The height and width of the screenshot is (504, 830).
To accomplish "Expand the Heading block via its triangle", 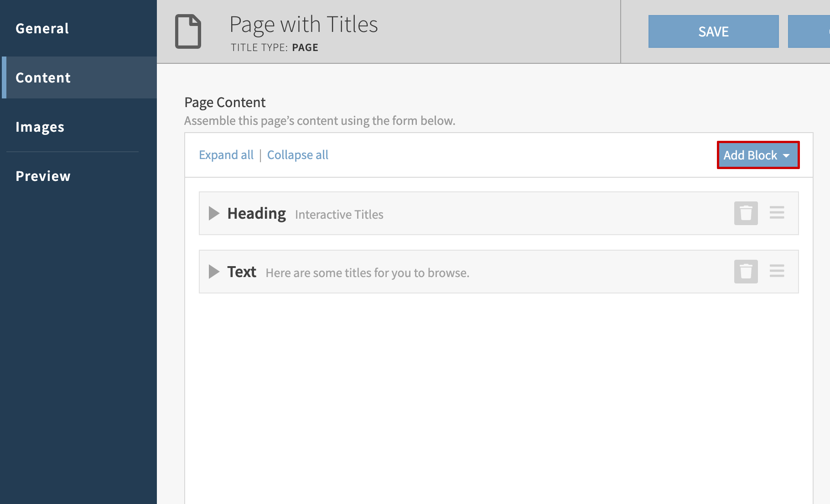I will (x=214, y=213).
